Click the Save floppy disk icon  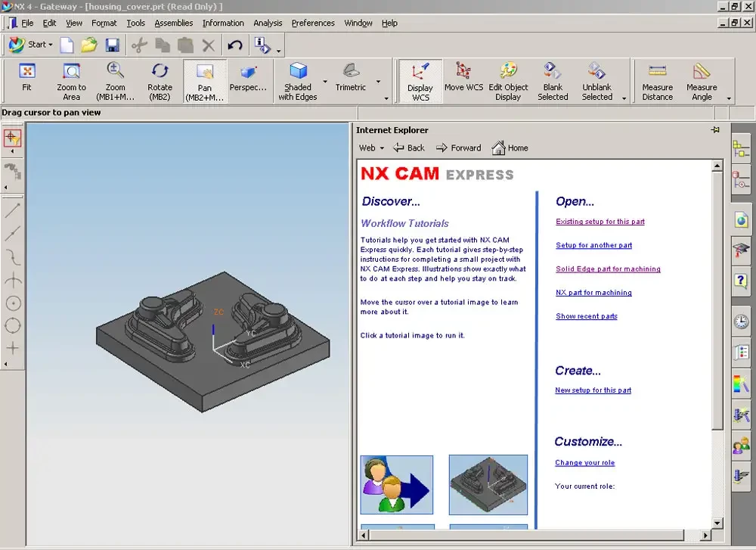click(113, 45)
